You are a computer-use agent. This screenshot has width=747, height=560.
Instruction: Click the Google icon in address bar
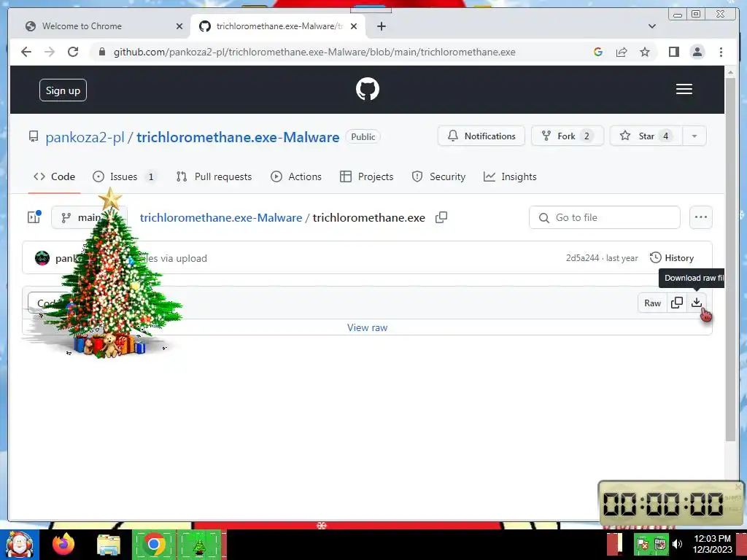click(598, 52)
